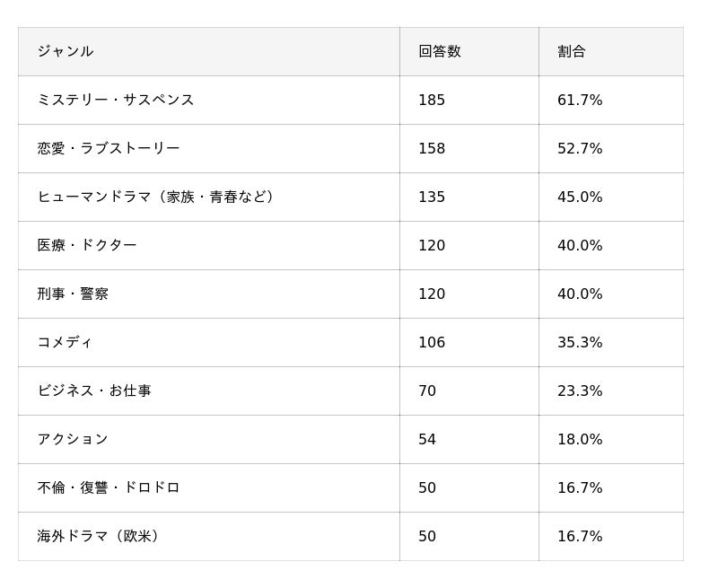
Task: Select the 医療・ドクター row label
Action: tap(87, 246)
